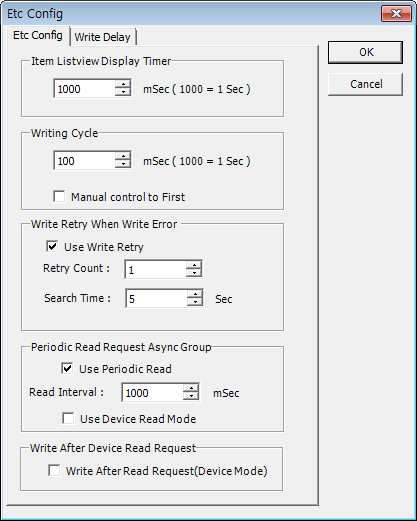Decrease Writing Cycle spinner value
The height and width of the screenshot is (521, 417).
(x=123, y=164)
